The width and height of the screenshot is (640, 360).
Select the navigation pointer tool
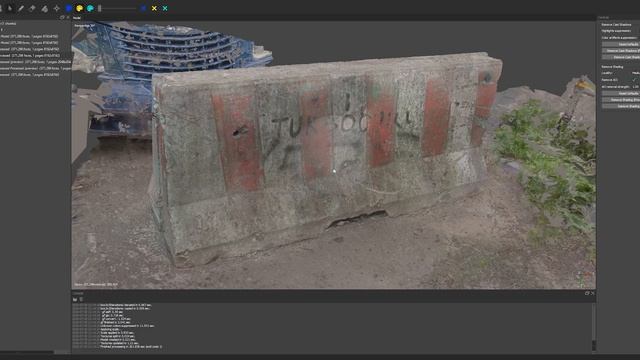pos(10,8)
